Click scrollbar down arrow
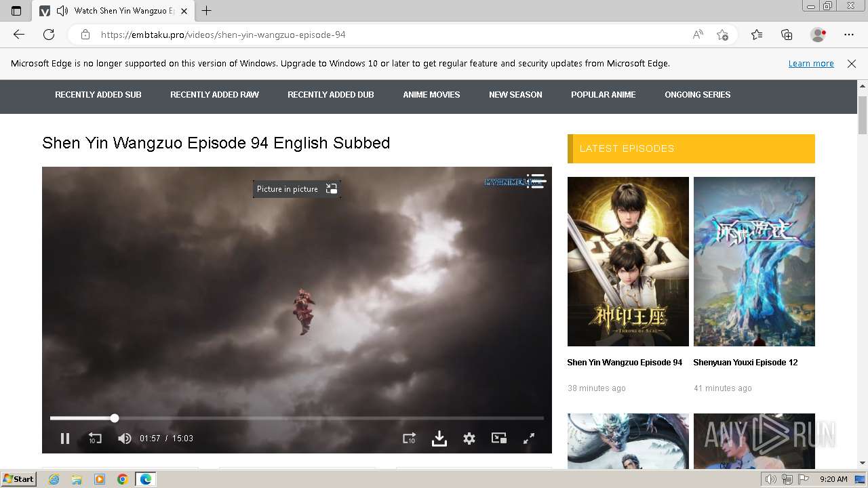This screenshot has width=868, height=488. point(863,464)
